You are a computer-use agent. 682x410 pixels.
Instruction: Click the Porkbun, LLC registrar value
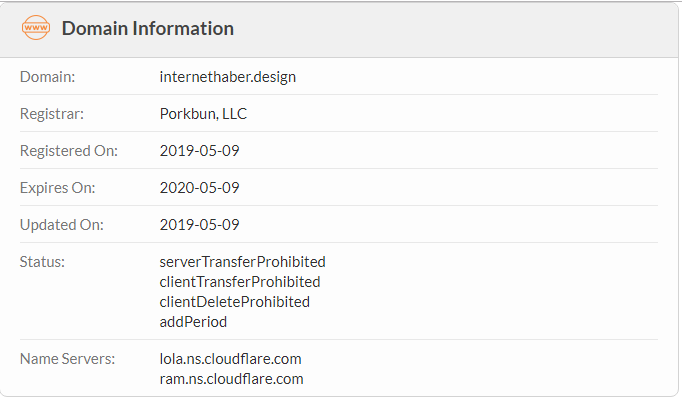tap(203, 113)
